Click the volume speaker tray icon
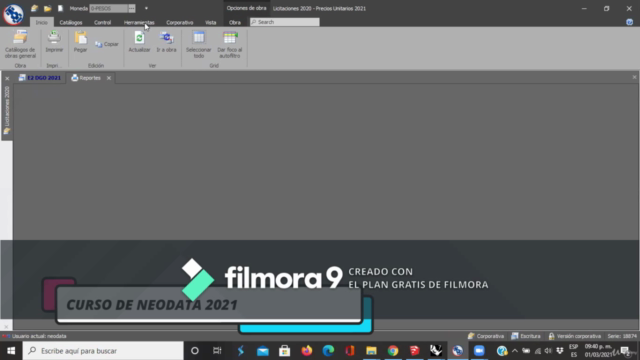This screenshot has width=640, height=360. click(x=548, y=351)
